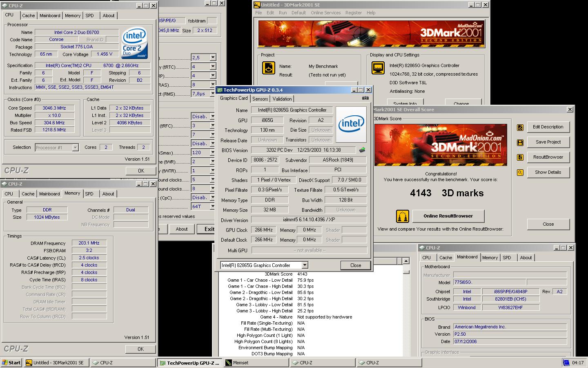
Task: Click the Online ResultBrowser yellow icon
Action: coord(403,216)
